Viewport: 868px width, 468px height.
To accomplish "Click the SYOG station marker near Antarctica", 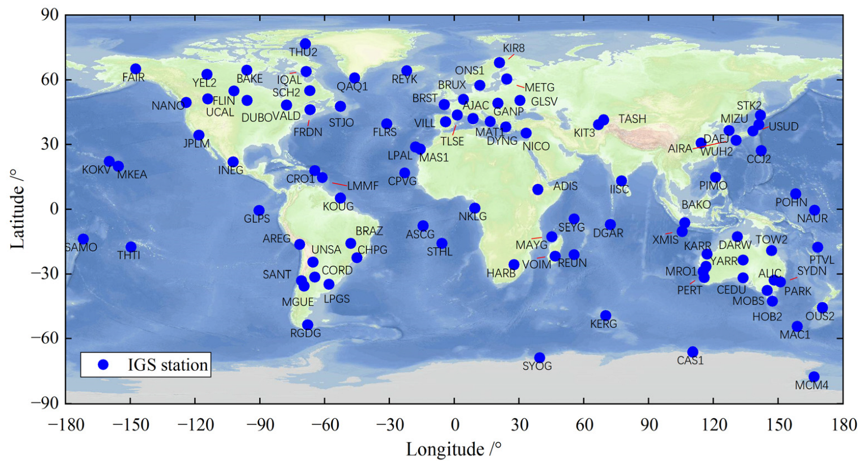I will tap(540, 358).
